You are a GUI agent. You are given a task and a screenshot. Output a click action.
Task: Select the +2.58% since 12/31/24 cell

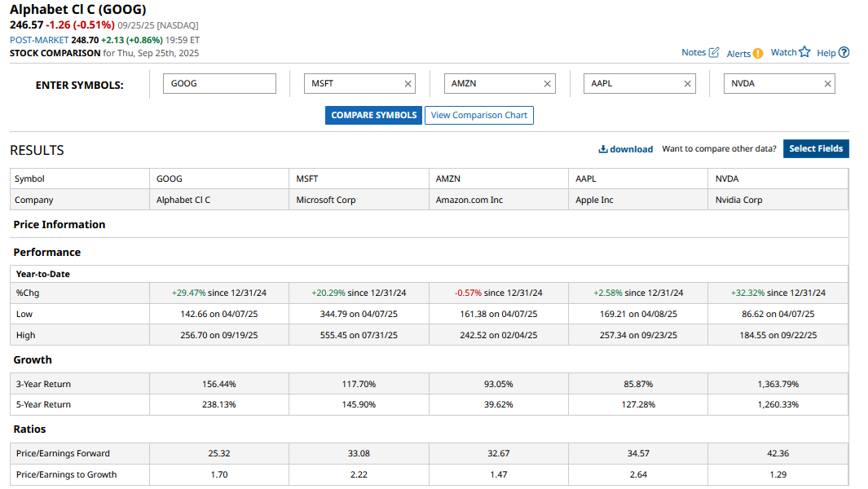pos(638,293)
